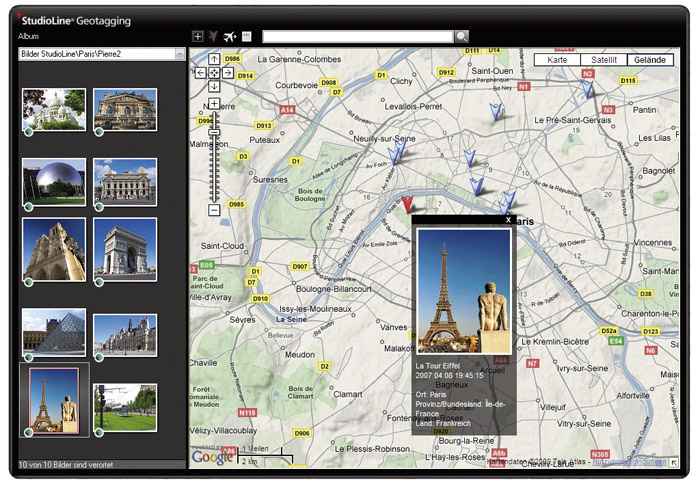This screenshot has width=700, height=484.
Task: Click the magnifier search button
Action: tap(462, 37)
